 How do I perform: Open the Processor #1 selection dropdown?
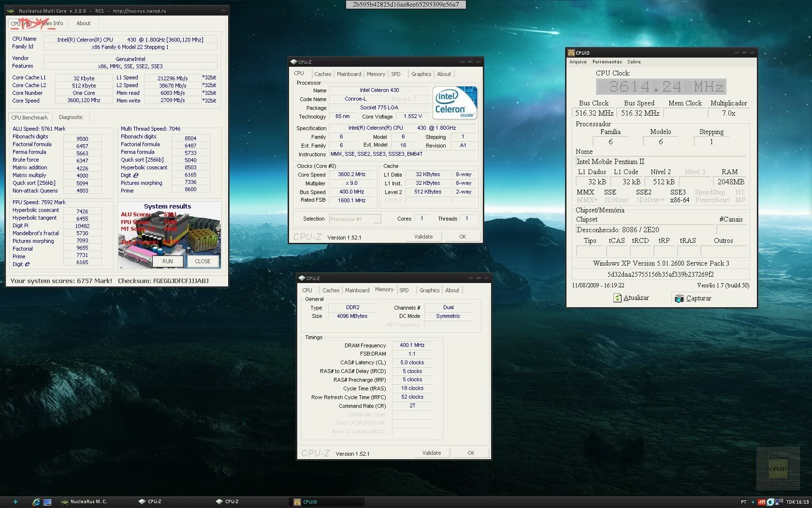(x=355, y=219)
